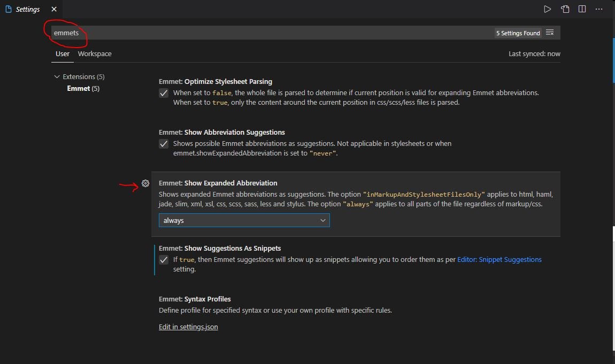615x364 pixels.
Task: Click the clear settings search filter icon
Action: [x=550, y=33]
